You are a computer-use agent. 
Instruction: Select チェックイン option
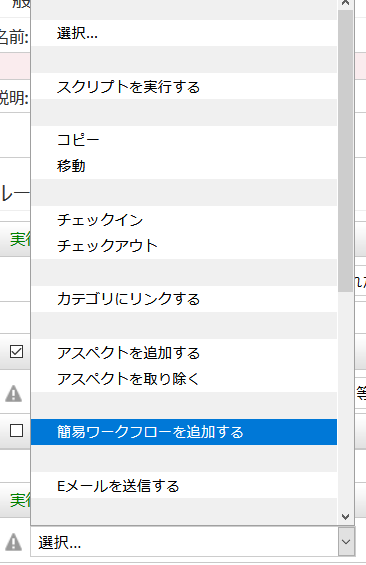[x=184, y=219]
